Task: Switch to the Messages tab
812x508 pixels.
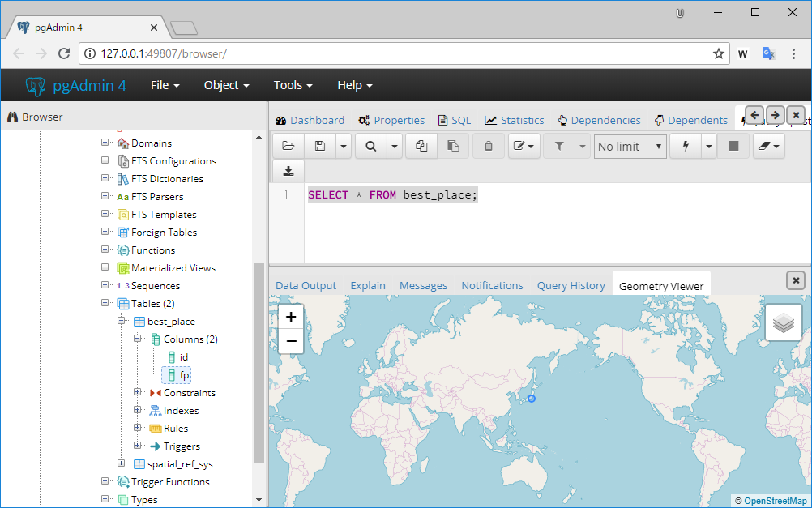Action: (423, 285)
